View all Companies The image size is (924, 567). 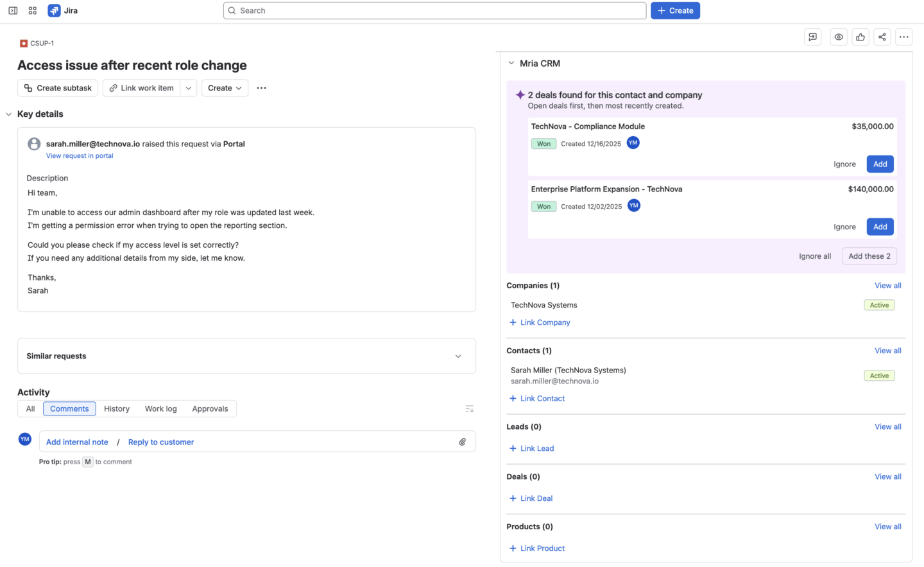click(x=888, y=286)
